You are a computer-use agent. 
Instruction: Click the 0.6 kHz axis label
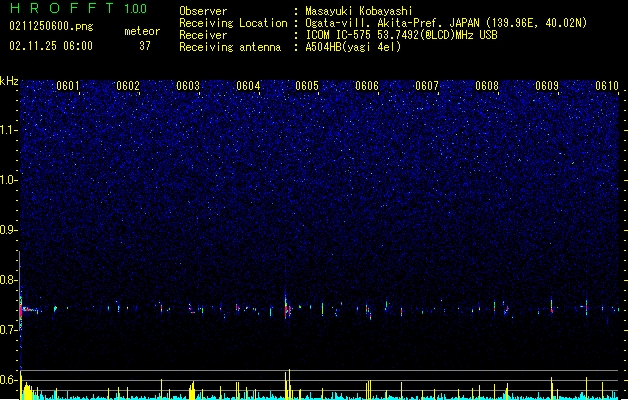8,380
